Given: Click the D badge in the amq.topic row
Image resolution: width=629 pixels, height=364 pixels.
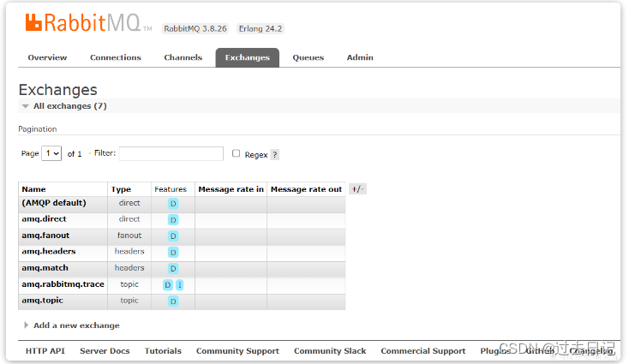Looking at the screenshot, I should 173,301.
